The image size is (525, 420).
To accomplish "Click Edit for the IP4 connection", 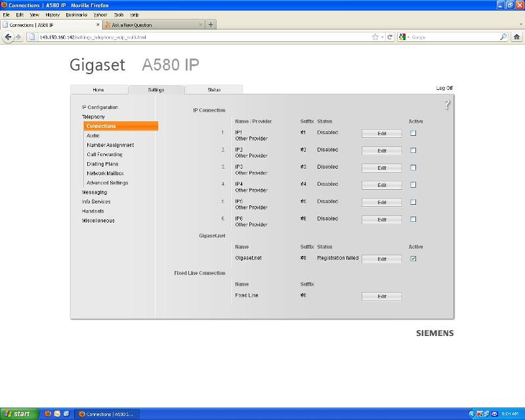I will [382, 185].
